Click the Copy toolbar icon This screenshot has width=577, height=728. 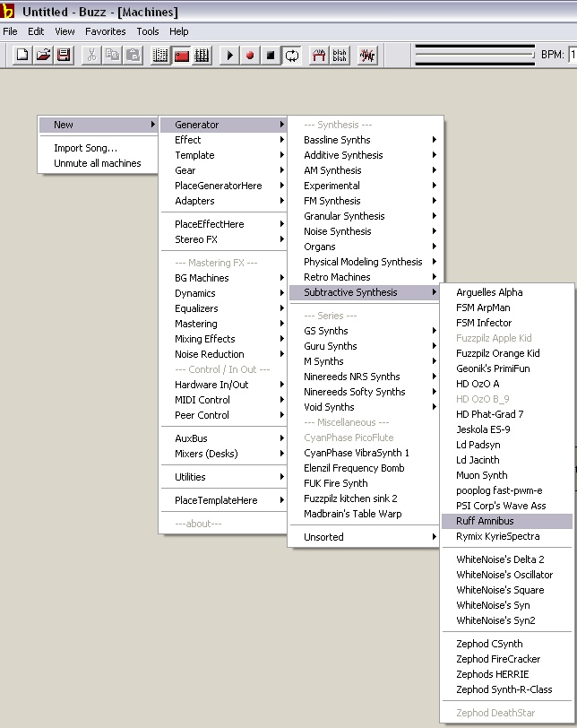tap(112, 56)
